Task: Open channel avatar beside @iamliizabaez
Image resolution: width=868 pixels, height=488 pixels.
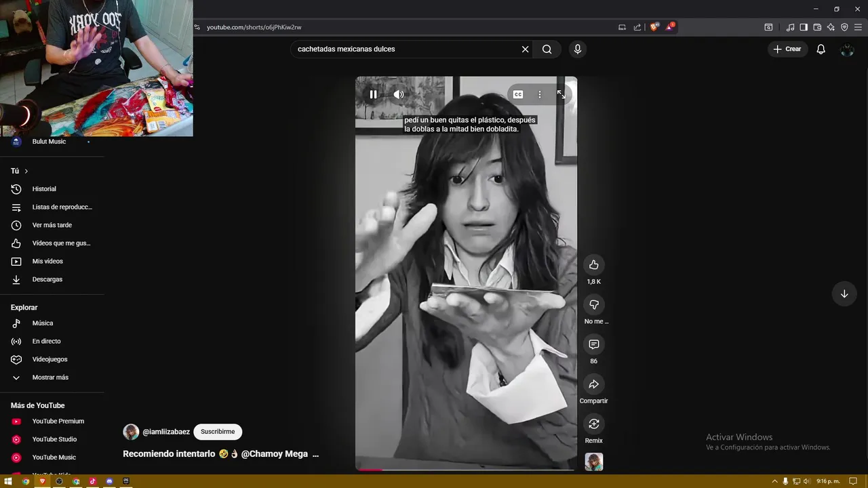Action: (131, 432)
